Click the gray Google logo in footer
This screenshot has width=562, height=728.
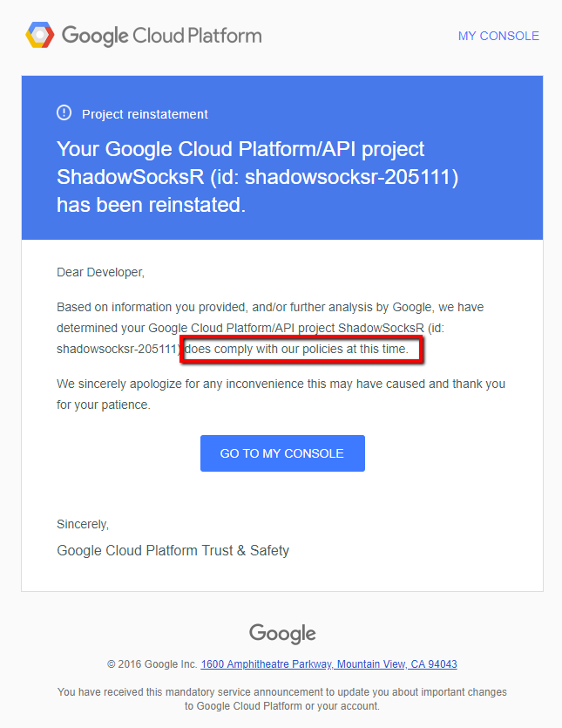point(282,634)
